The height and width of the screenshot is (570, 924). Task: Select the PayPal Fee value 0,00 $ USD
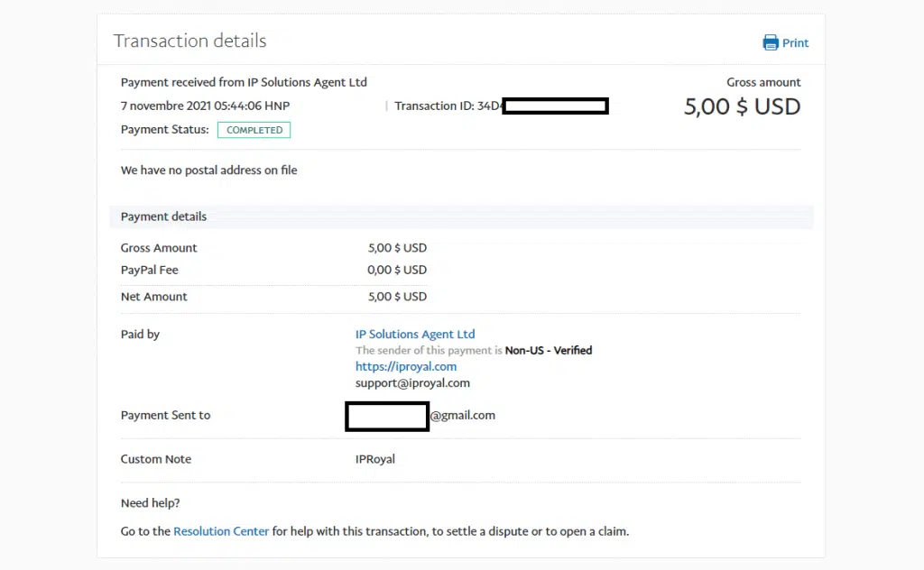click(397, 270)
